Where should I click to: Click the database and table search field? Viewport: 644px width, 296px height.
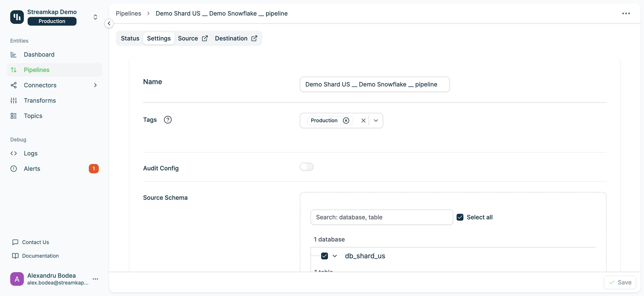tap(381, 217)
